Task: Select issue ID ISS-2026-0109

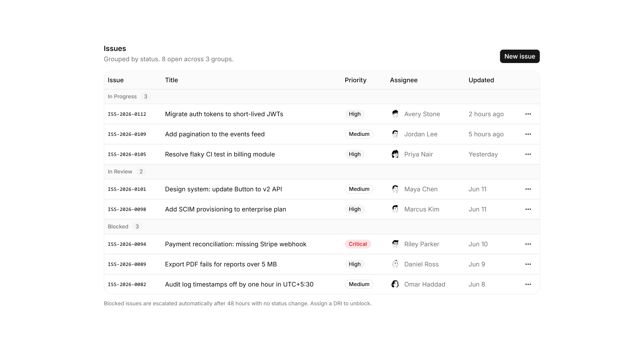Action: 127,134
